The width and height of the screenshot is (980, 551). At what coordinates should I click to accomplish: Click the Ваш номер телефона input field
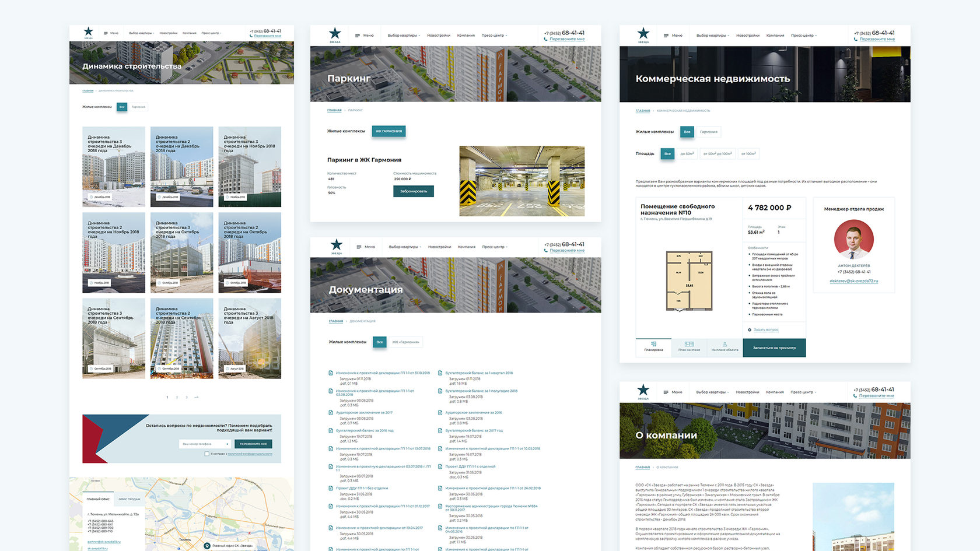click(x=204, y=444)
